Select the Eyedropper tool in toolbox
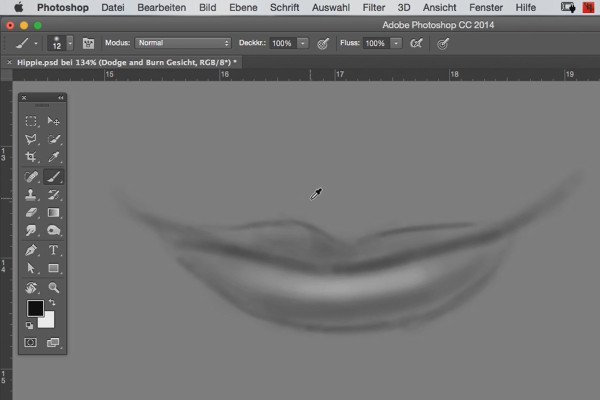The image size is (600, 400). 53,157
